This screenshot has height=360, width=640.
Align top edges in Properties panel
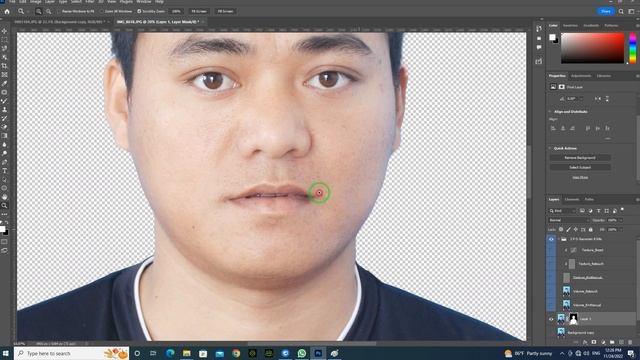[x=588, y=128]
